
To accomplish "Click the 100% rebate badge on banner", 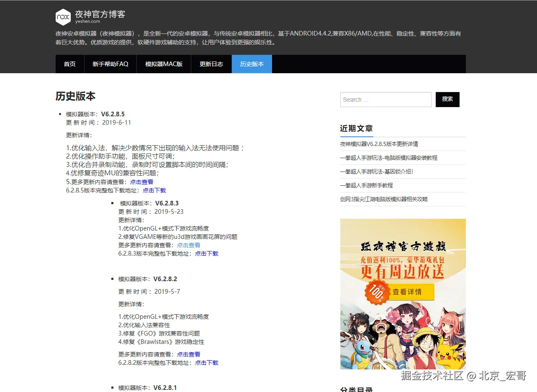I will coord(378,292).
